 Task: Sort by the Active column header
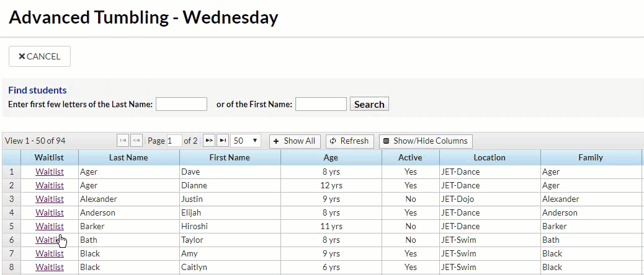pyautogui.click(x=410, y=157)
